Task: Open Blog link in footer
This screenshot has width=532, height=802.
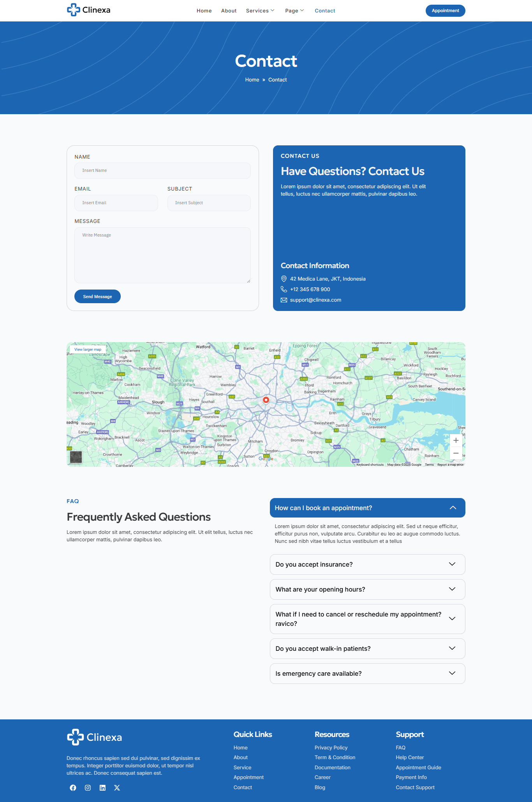Action: [x=320, y=787]
